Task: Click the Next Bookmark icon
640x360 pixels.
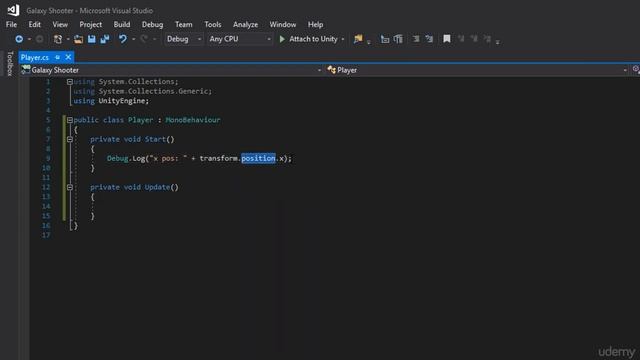Action: [x=474, y=39]
